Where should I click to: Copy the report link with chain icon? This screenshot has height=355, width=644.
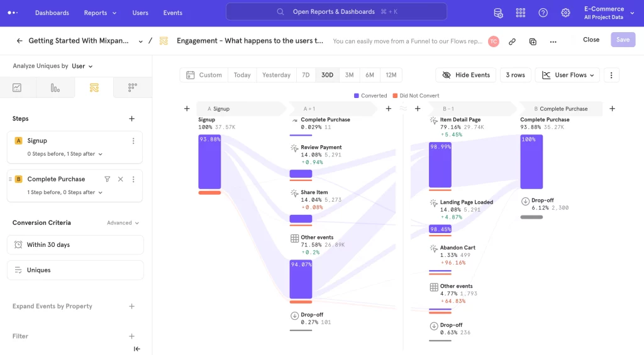(512, 41)
